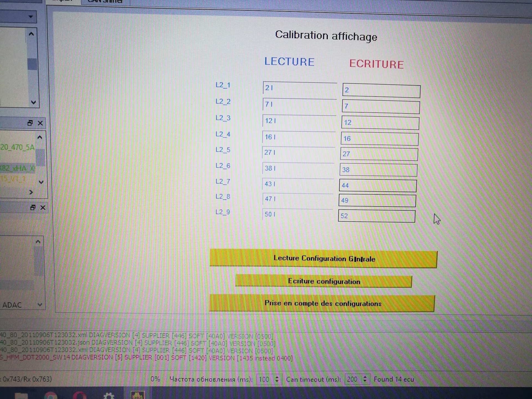Close the middle left panel

[x=40, y=123]
